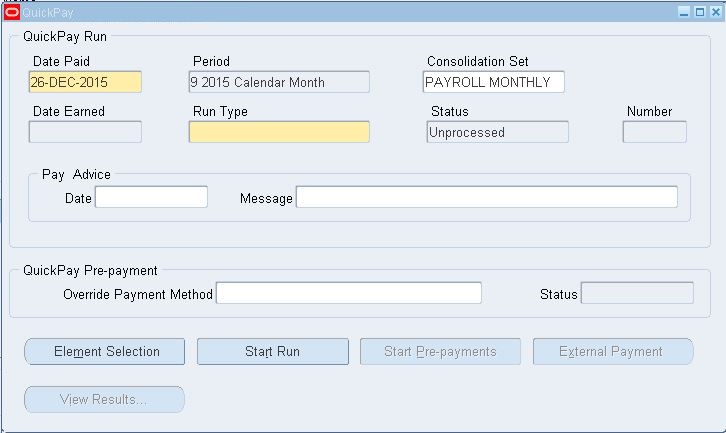Click the Pay Advice Message field
Image resolution: width=726 pixels, height=433 pixels.
(487, 197)
